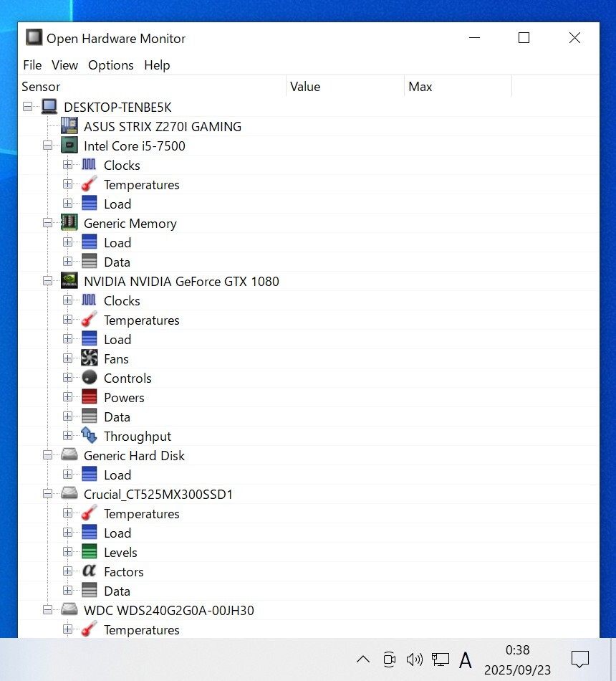Viewport: 616px width, 681px height.
Task: Expand the Levels node
Action: coord(67,551)
